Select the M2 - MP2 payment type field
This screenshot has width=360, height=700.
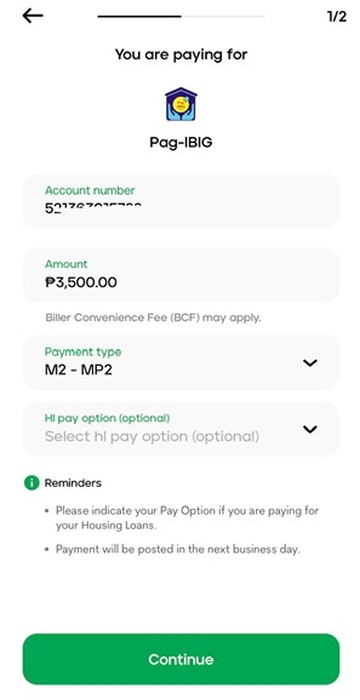[181, 362]
